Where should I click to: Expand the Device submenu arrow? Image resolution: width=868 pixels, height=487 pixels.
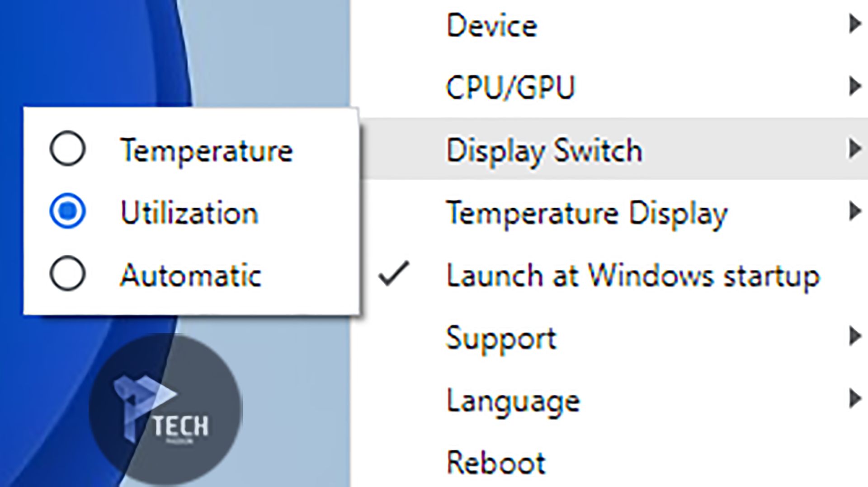854,24
